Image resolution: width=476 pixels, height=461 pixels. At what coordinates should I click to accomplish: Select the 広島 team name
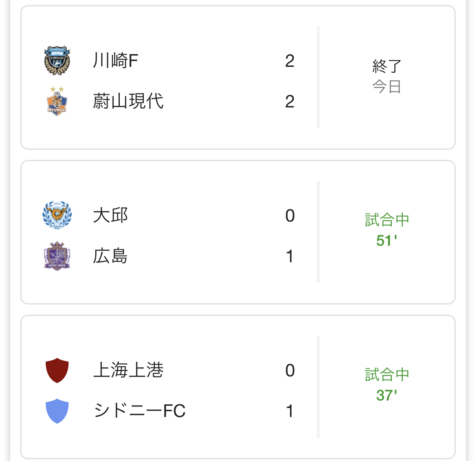click(110, 256)
